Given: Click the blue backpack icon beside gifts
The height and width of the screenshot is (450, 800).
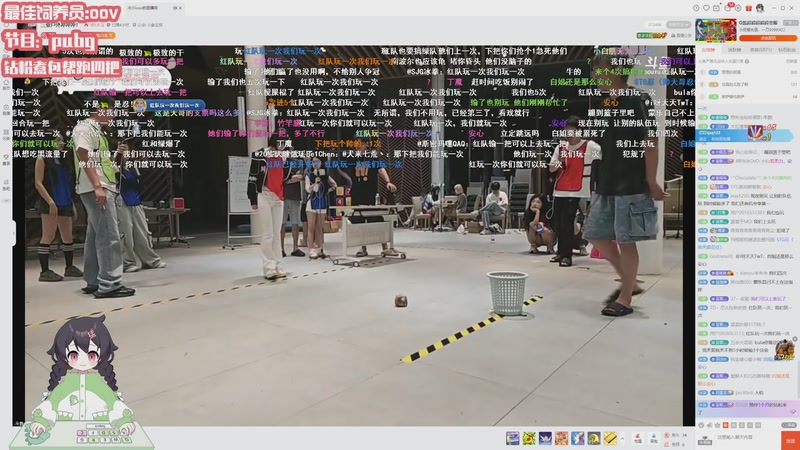Looking at the screenshot, I should (x=654, y=438).
